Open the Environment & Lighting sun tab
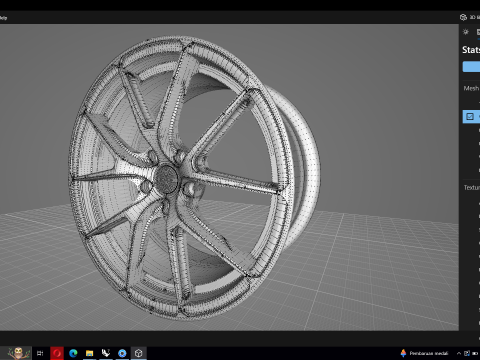480x360 pixels. [x=466, y=32]
